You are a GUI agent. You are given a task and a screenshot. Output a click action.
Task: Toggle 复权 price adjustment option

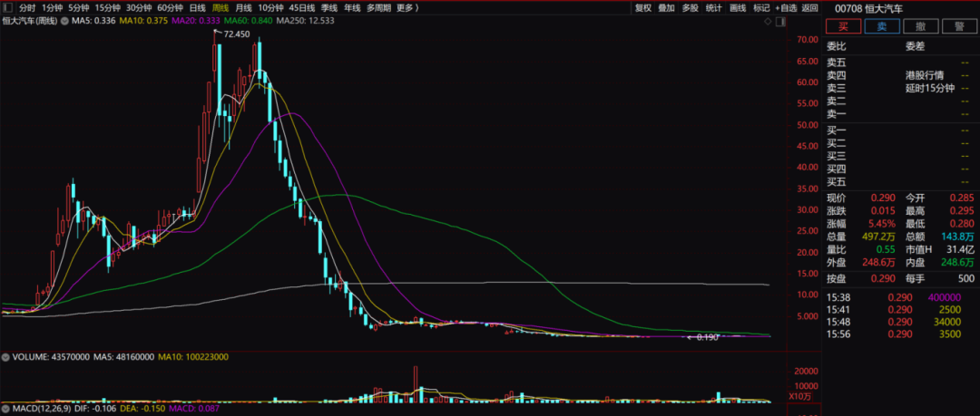643,8
